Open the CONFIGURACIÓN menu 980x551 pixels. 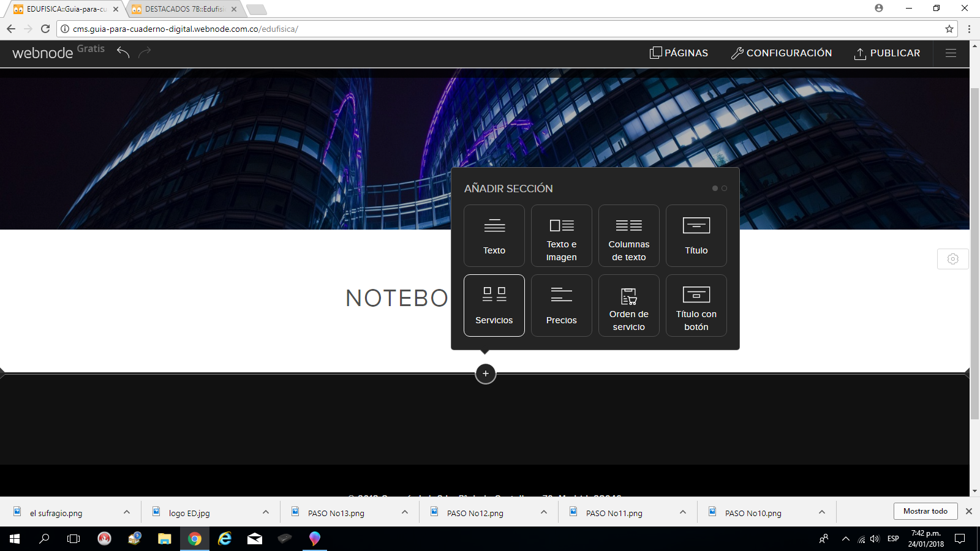(x=782, y=53)
